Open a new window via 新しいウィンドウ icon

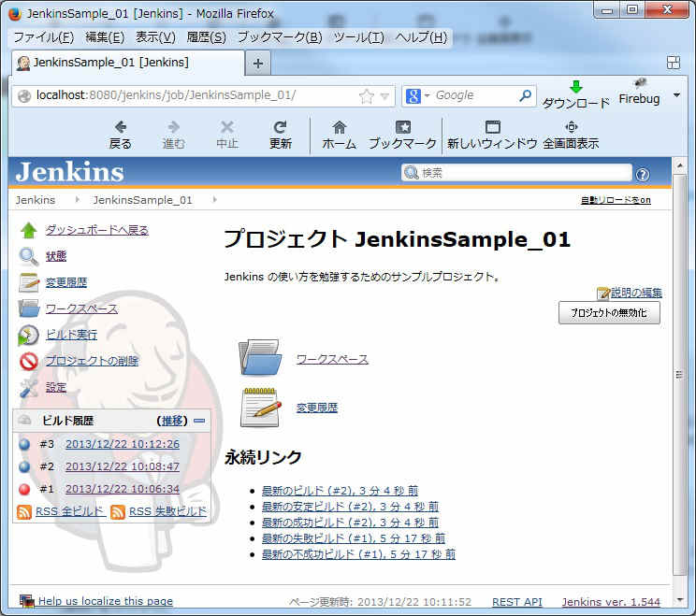tap(493, 127)
